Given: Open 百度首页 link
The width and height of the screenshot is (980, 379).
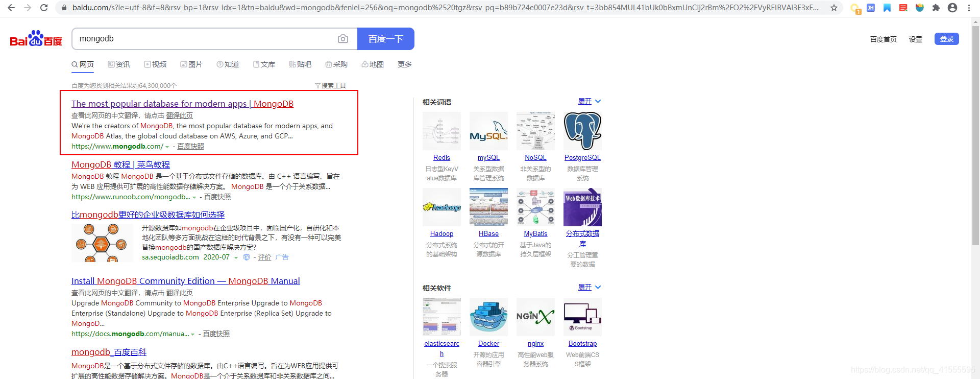Looking at the screenshot, I should [x=883, y=39].
